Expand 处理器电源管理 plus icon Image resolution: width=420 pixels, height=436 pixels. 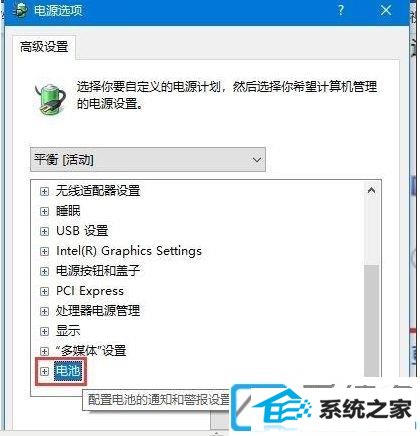44,311
